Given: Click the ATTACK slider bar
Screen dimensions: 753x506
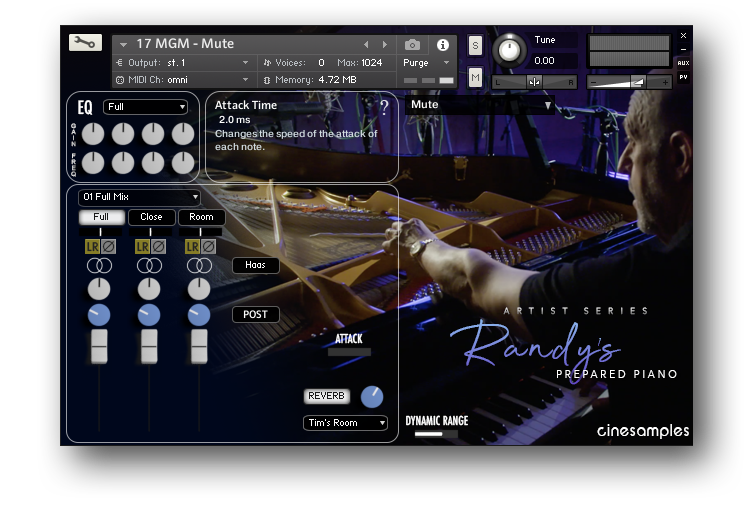Looking at the screenshot, I should tap(349, 352).
